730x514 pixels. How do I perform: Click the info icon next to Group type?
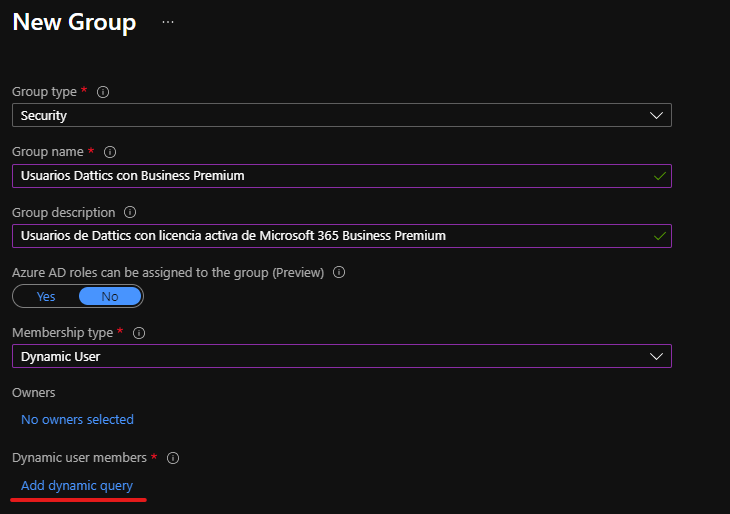click(103, 92)
